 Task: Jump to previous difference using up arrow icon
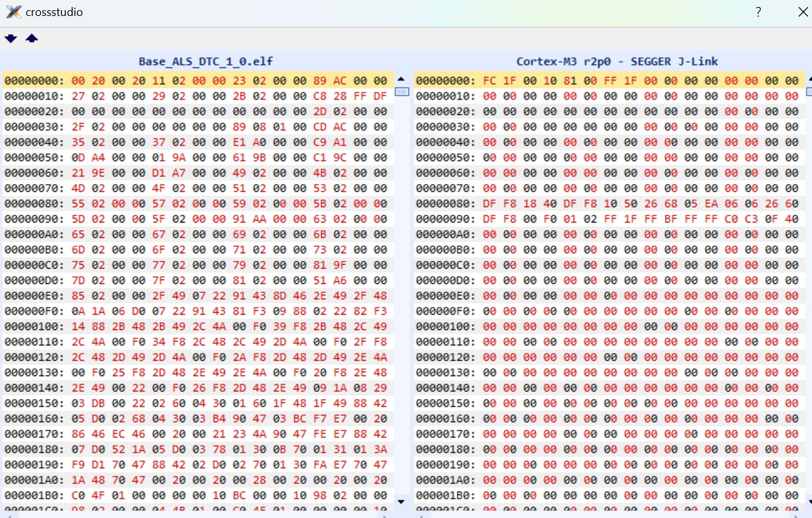tap(31, 38)
